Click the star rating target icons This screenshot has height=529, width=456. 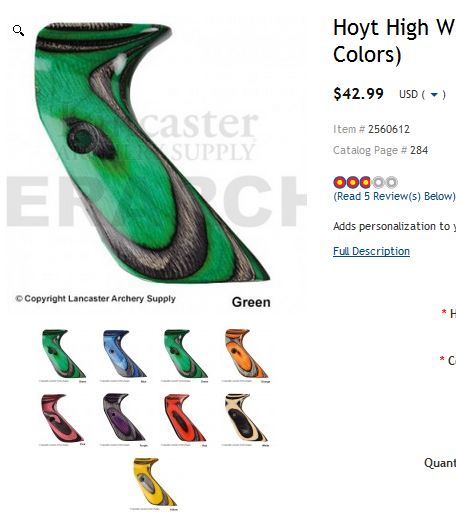[x=365, y=182]
